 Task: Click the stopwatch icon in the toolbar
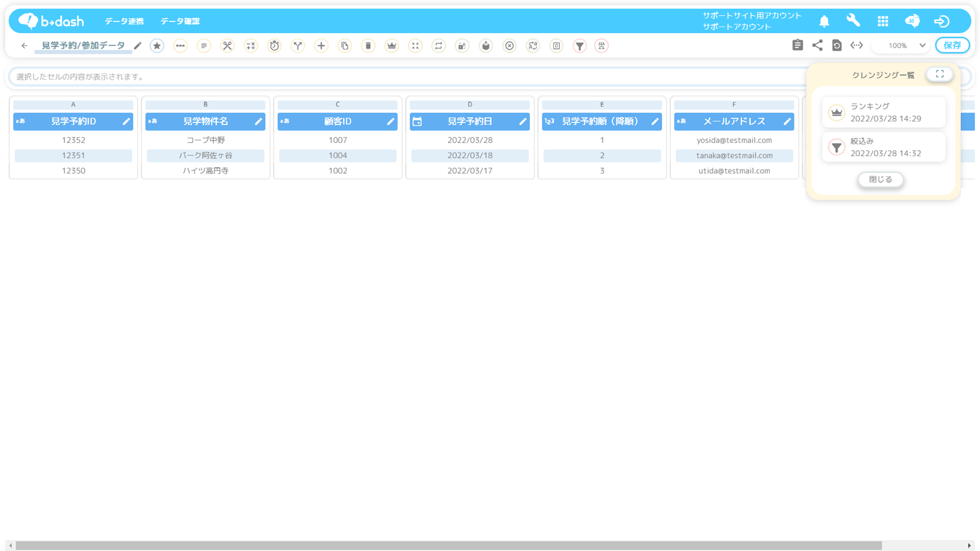click(x=274, y=46)
